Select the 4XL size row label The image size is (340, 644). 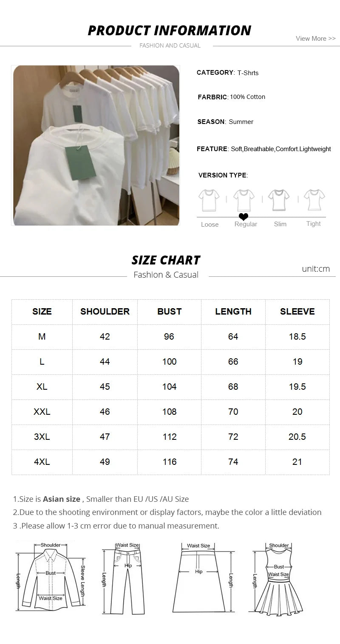pos(42,462)
